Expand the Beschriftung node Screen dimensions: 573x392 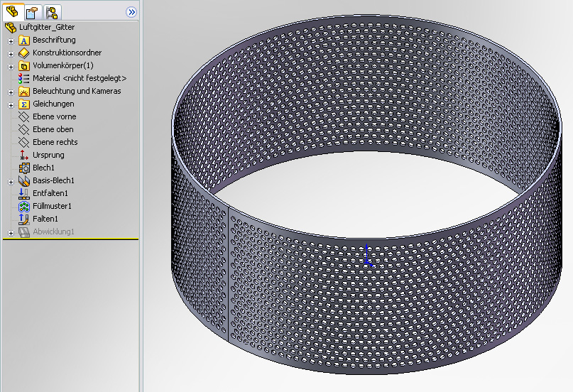(x=11, y=41)
